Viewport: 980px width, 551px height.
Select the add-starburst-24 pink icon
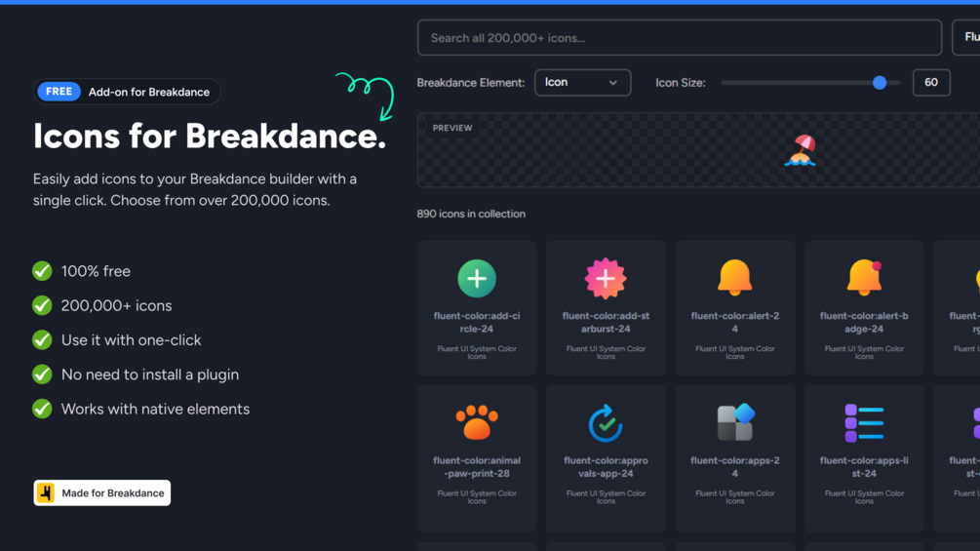point(606,279)
